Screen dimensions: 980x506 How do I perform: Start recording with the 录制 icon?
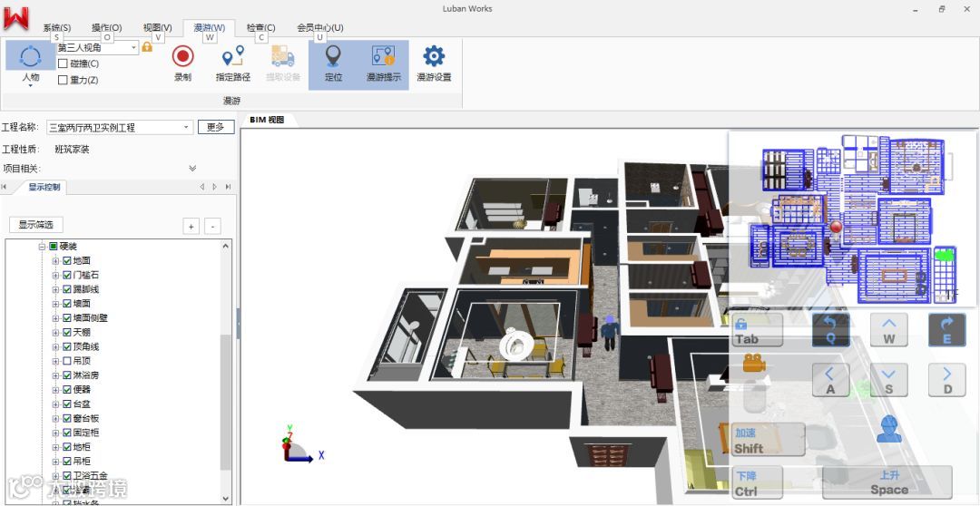tap(183, 56)
